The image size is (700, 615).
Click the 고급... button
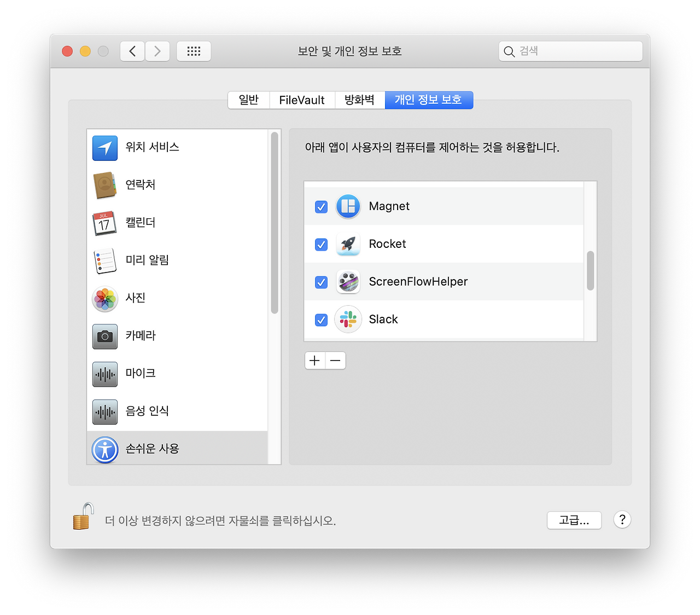[574, 520]
